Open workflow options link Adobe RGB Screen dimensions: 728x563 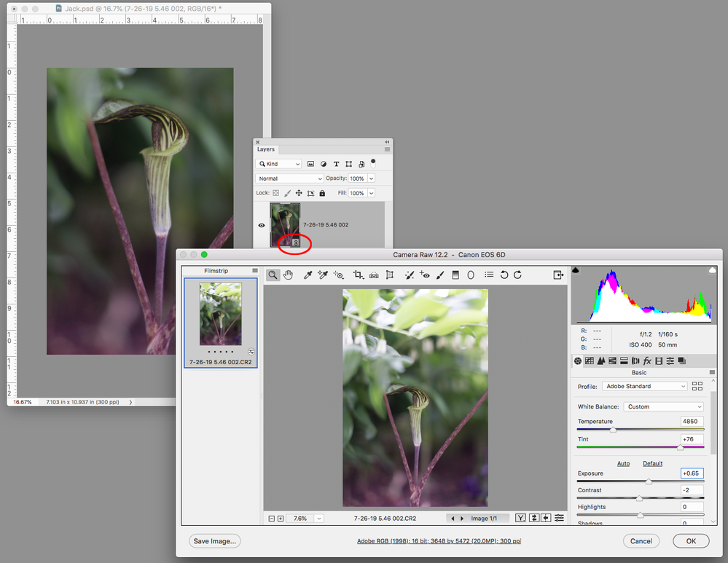439,541
